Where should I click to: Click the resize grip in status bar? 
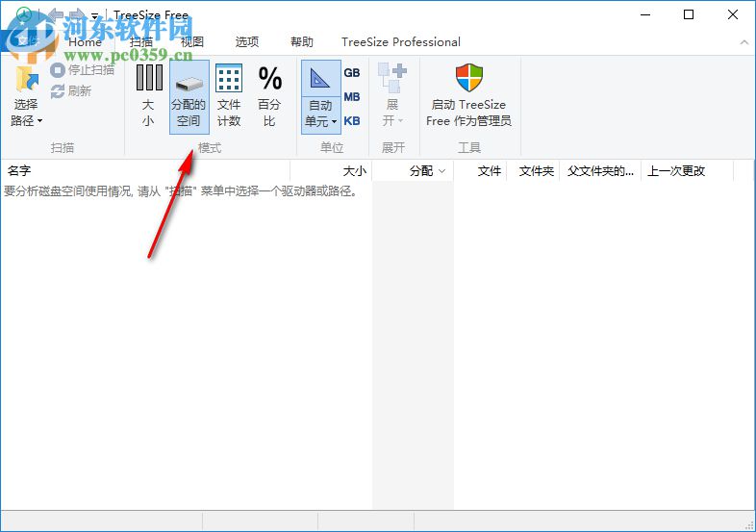[x=748, y=525]
